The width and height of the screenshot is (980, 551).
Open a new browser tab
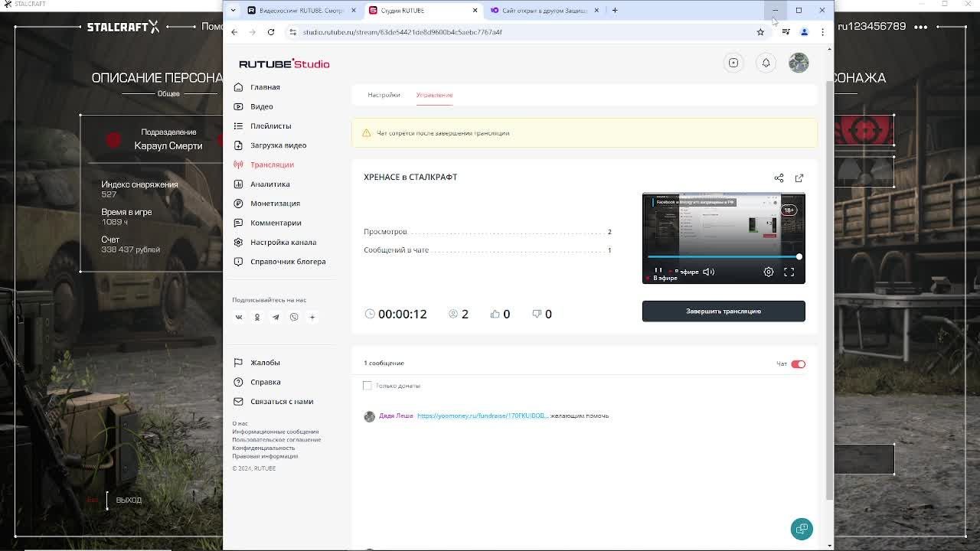(x=615, y=11)
